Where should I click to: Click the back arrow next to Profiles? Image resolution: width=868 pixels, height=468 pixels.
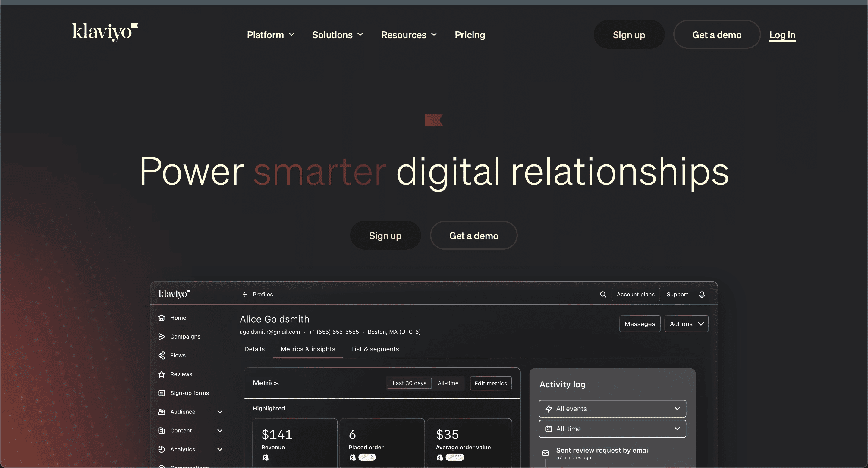245,294
